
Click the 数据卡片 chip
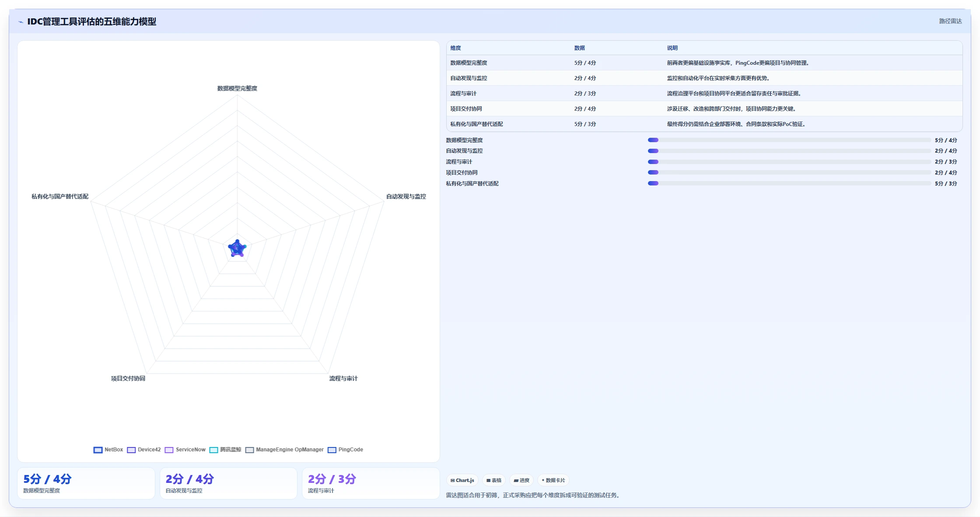click(553, 480)
